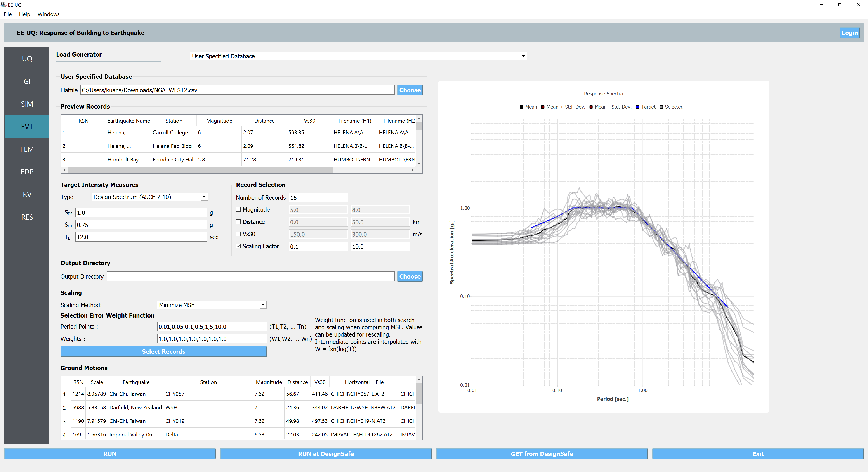
Task: Select the Helena Fed Bldg cell
Action: pyautogui.click(x=174, y=146)
